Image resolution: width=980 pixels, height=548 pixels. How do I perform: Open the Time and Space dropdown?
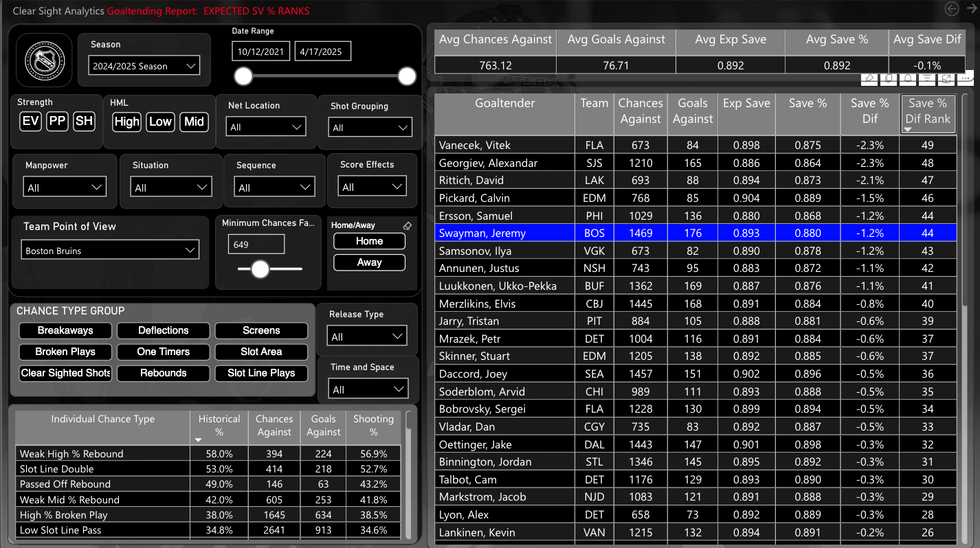coord(368,389)
